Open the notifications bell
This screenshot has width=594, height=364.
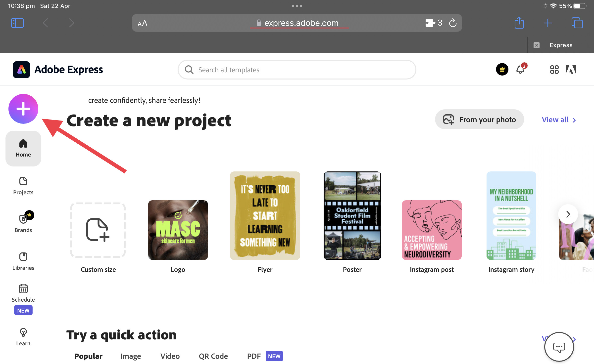point(520,70)
